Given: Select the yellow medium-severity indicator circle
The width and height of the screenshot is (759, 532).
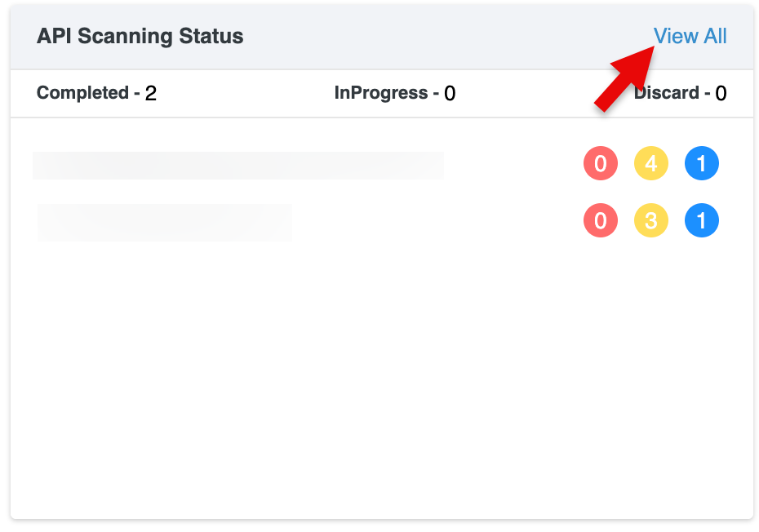Looking at the screenshot, I should pos(651,163).
